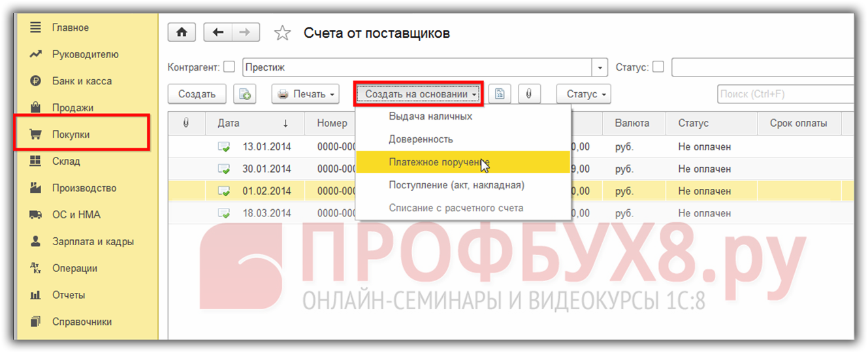Viewport: 868px width, 353px height.
Task: Click the paperclip attachments toolbar icon
Action: tap(528, 94)
